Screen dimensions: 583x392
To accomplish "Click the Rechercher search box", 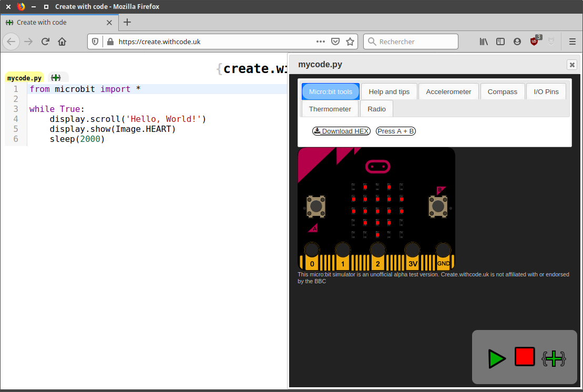I will (x=411, y=42).
